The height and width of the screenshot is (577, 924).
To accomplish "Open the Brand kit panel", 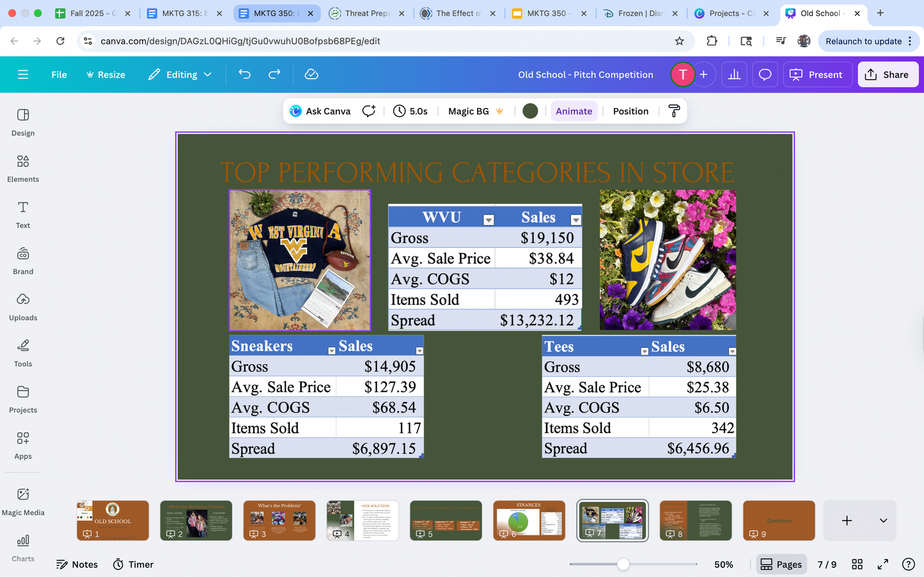I will coord(23,261).
